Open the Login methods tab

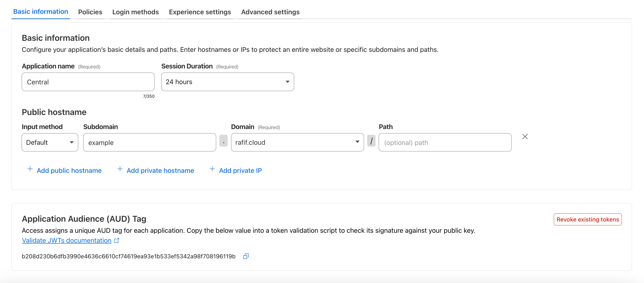135,12
